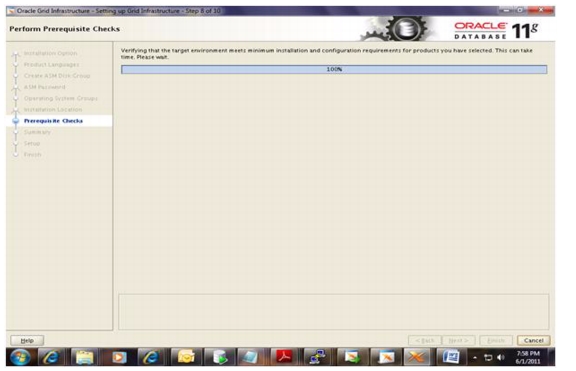Click the Create ASM Disk Group step

click(57, 76)
